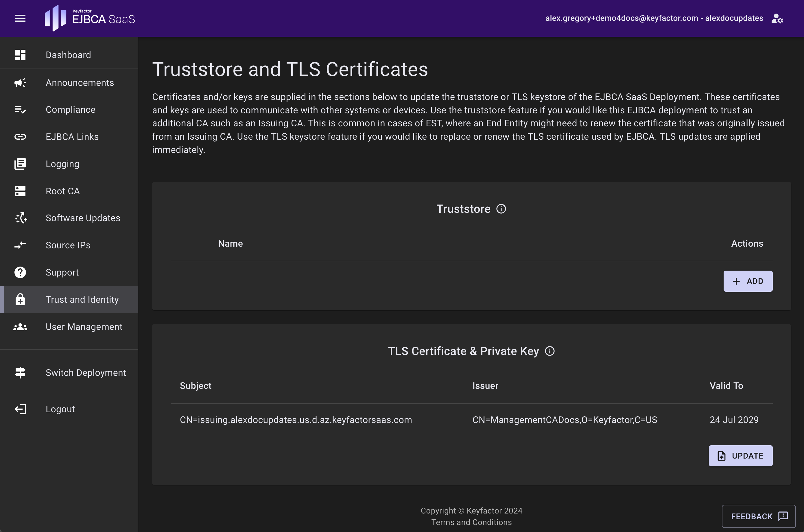This screenshot has height=532, width=804.
Task: Click the Keyfactor EJBCA SaaS logo
Action: pyautogui.click(x=90, y=18)
